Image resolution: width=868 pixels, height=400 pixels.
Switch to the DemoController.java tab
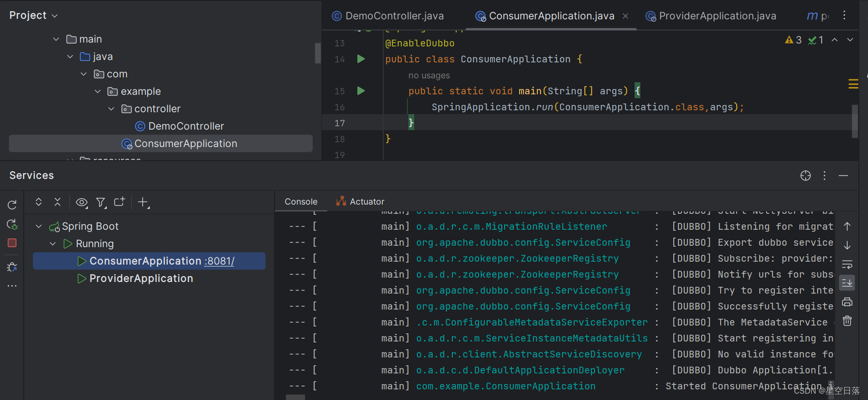coord(388,16)
